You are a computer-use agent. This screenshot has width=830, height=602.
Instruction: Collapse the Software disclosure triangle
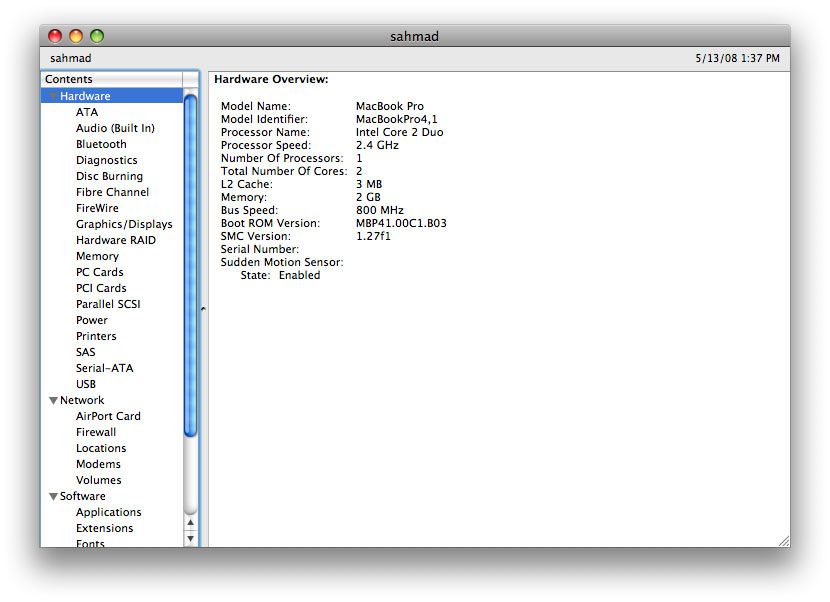(53, 497)
